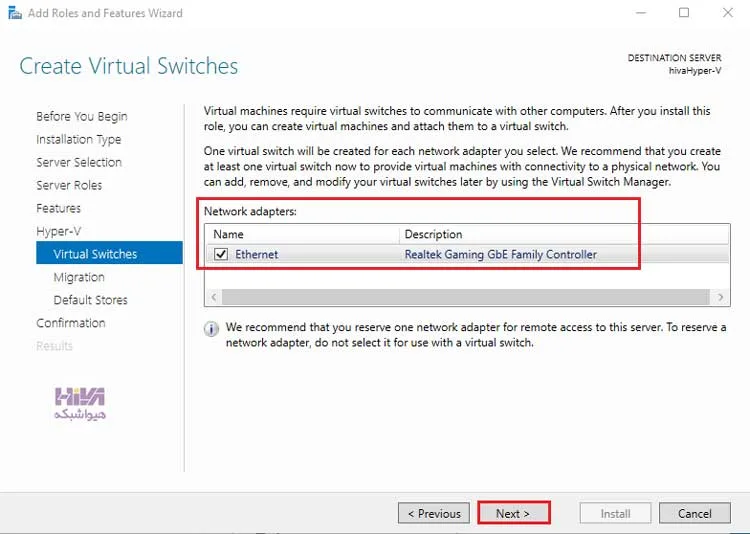Open the Hyper-V step
The height and width of the screenshot is (534, 750).
59,231
